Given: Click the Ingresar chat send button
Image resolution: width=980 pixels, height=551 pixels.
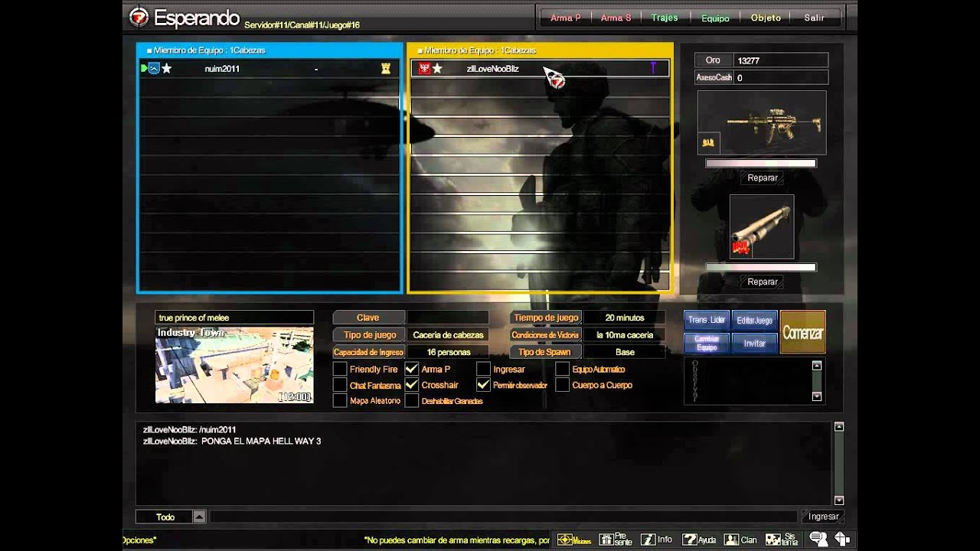Looking at the screenshot, I should [x=823, y=517].
